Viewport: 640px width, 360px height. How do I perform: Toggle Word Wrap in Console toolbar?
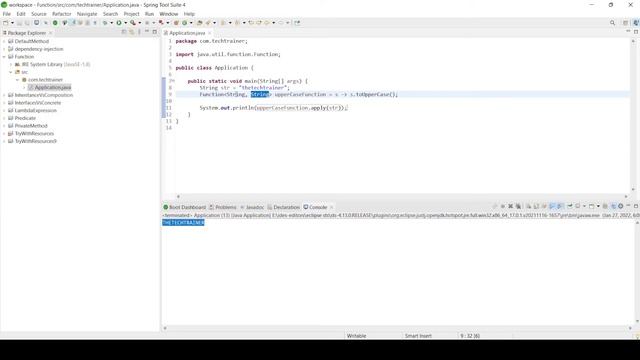click(x=544, y=207)
